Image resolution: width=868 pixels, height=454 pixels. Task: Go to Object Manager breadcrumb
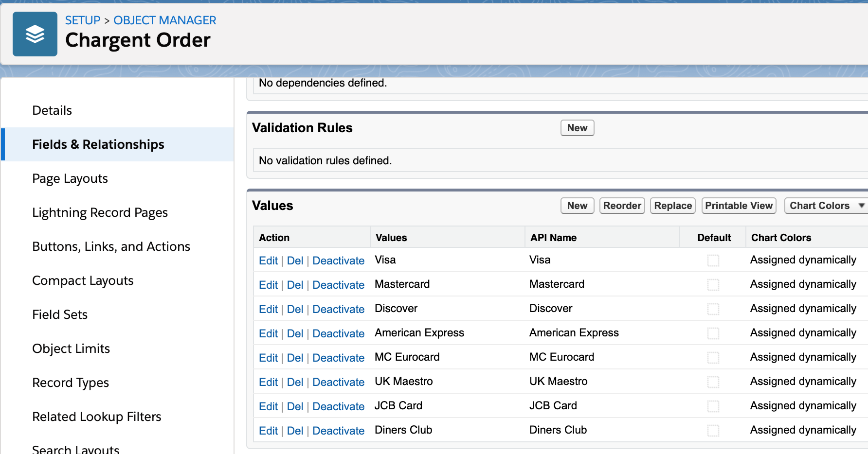(x=164, y=20)
